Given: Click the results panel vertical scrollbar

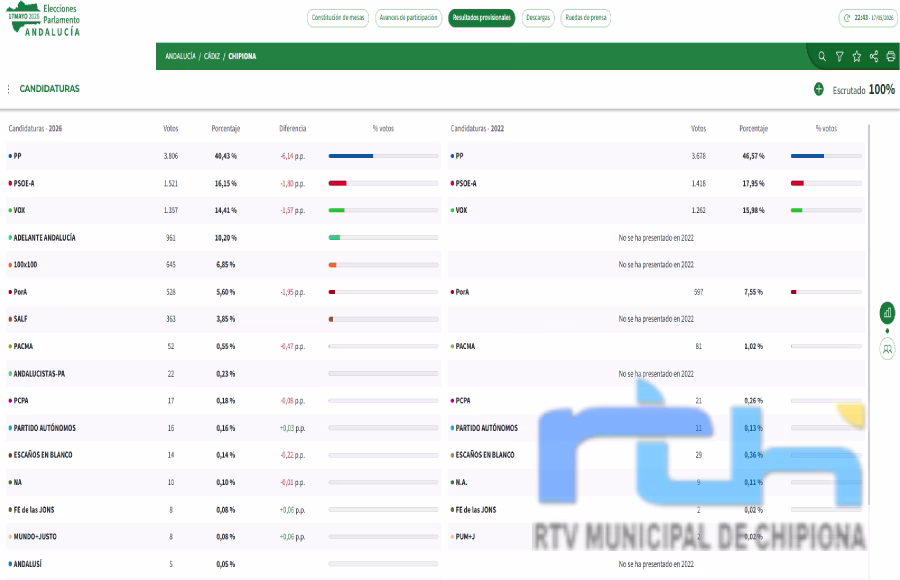Looking at the screenshot, I should pyautogui.click(x=870, y=315).
